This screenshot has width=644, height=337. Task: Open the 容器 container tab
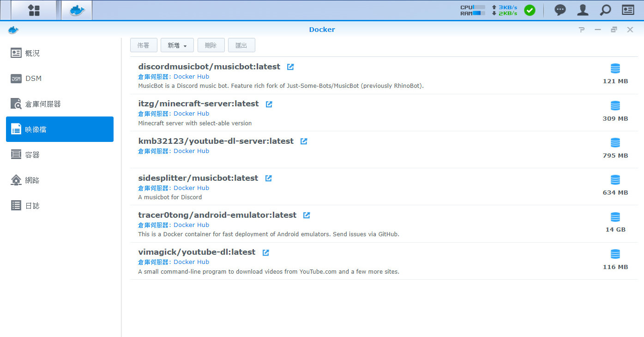click(60, 155)
